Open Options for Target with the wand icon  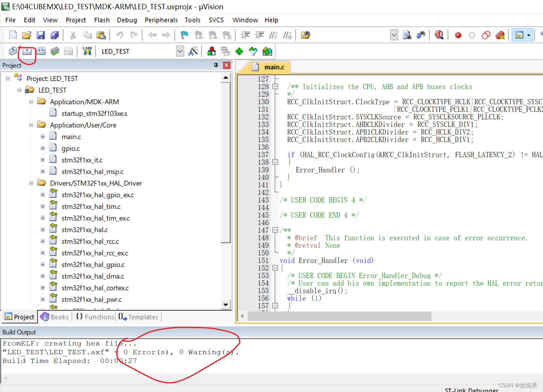[193, 51]
